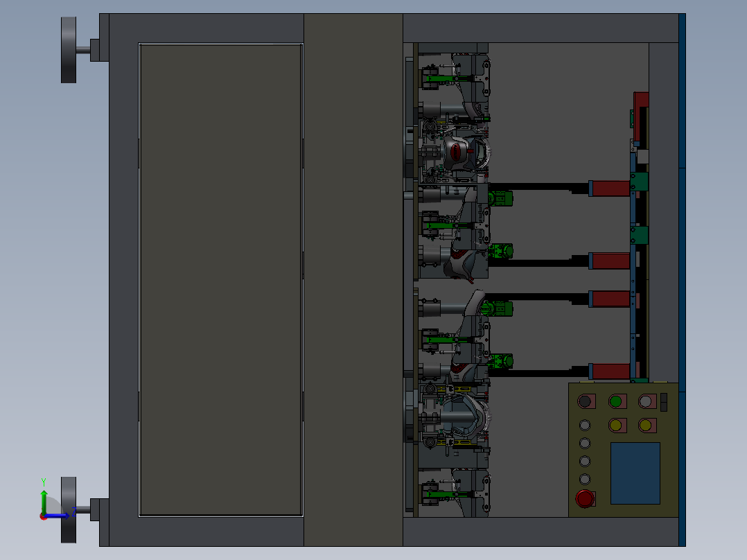Pick the topmost red pneumatic cylinder body
Viewport: 747px width, 560px height.
(x=610, y=189)
